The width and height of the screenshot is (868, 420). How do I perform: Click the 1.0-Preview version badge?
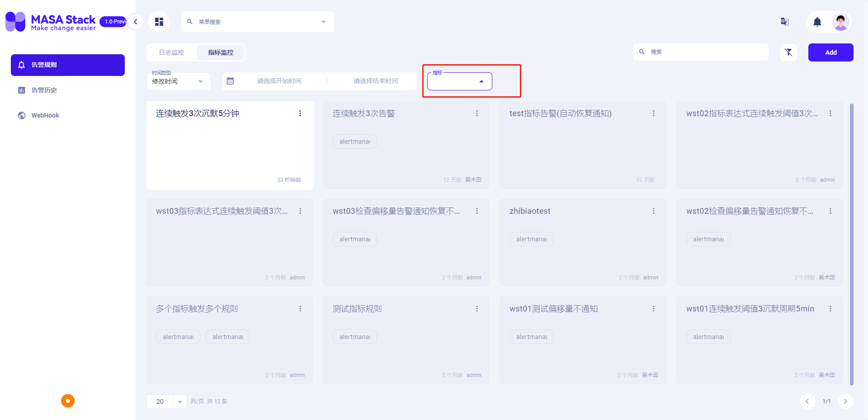(113, 22)
